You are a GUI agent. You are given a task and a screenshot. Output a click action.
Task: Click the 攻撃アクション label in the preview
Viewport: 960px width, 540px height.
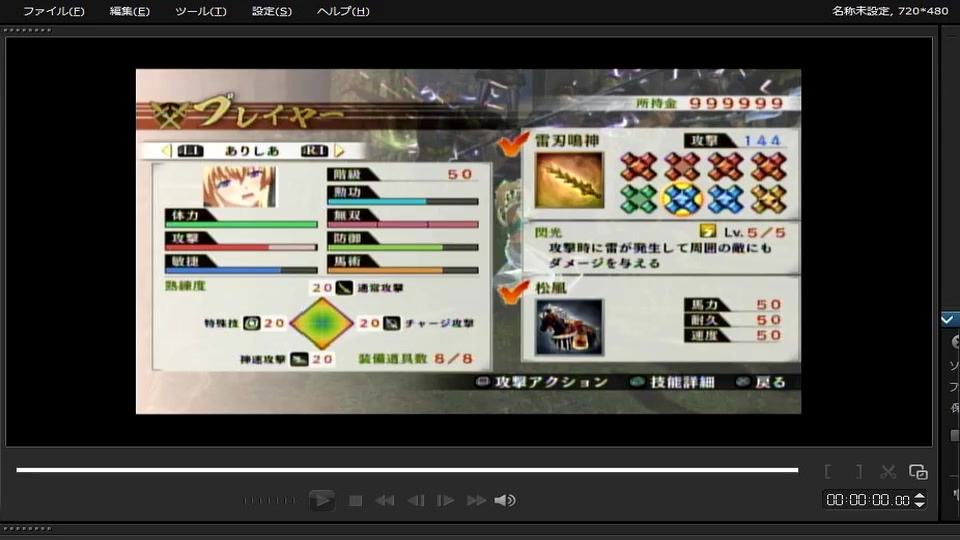click(550, 382)
